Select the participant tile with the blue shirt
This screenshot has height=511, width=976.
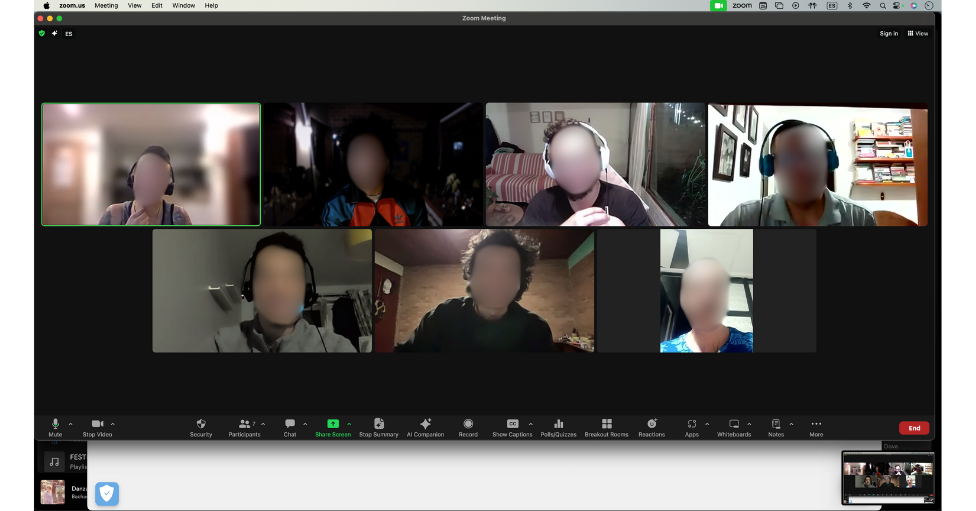pyautogui.click(x=706, y=291)
